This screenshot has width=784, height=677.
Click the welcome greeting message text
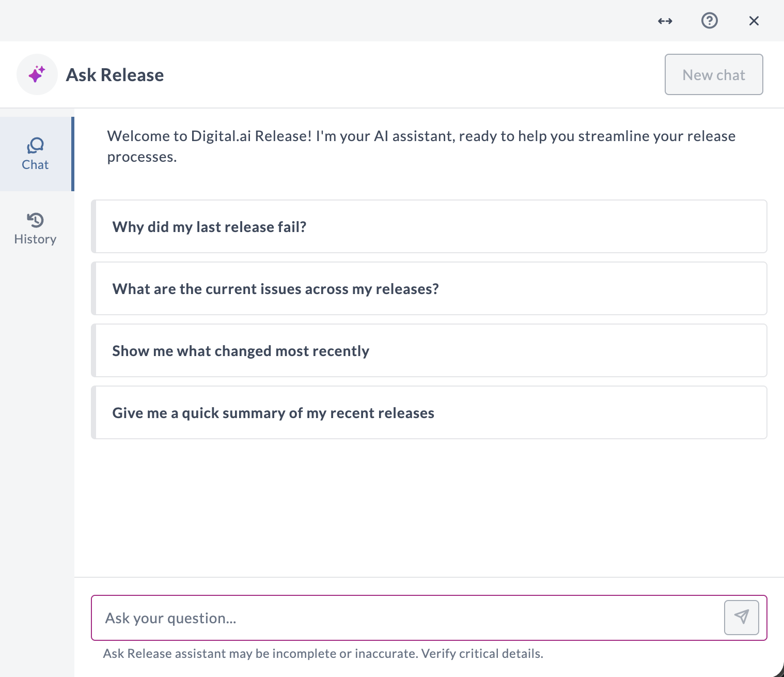[x=421, y=146]
